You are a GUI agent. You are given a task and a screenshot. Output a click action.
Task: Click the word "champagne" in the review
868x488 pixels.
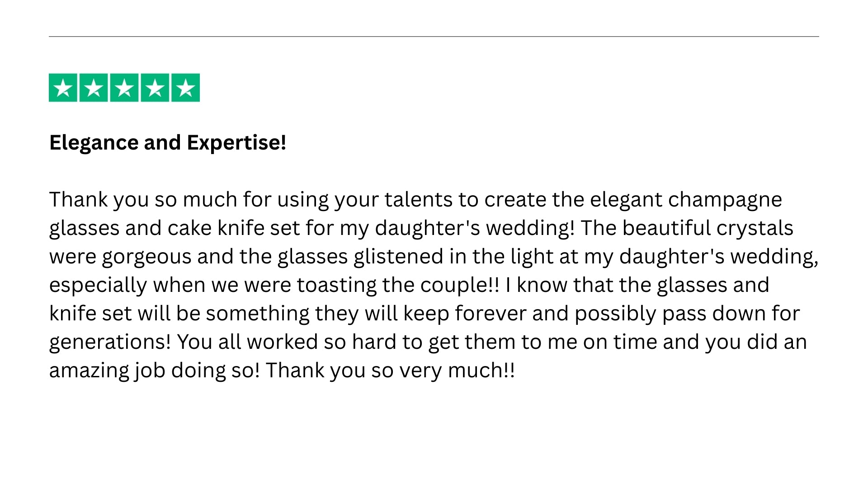click(725, 200)
